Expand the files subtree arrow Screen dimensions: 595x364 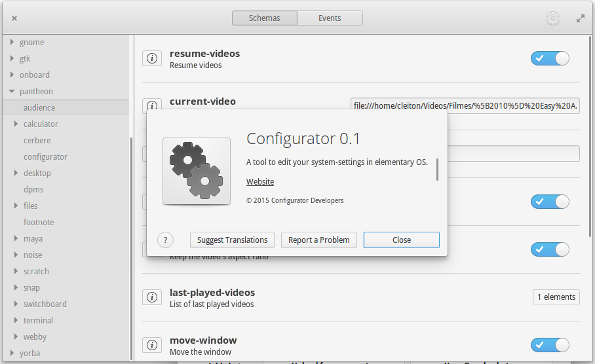click(16, 205)
